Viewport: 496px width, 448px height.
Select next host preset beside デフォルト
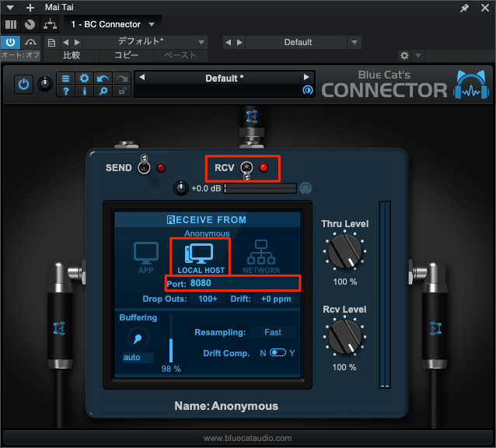coord(77,42)
